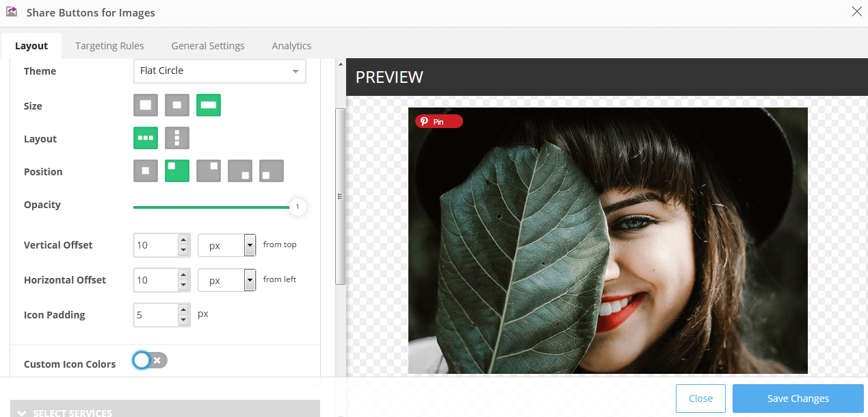The height and width of the screenshot is (417, 868).
Task: Set position to top-right icon
Action: [209, 170]
